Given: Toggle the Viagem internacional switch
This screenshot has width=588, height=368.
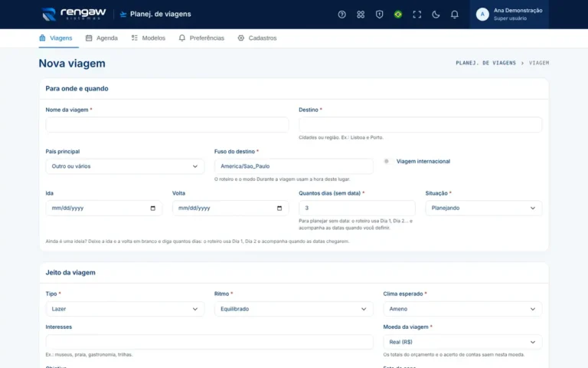Looking at the screenshot, I should (387, 162).
